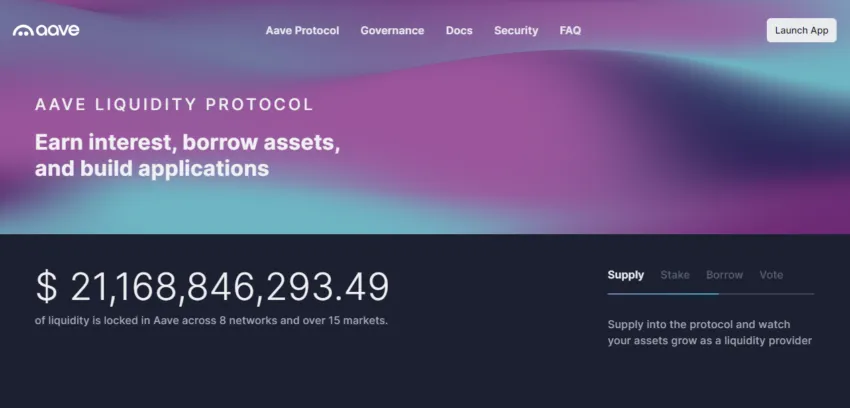Select the Supply tab
Screen dimensions: 850x408
point(626,275)
